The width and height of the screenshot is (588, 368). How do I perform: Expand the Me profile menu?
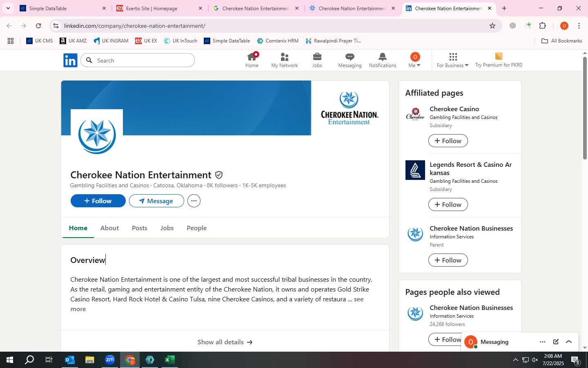414,60
